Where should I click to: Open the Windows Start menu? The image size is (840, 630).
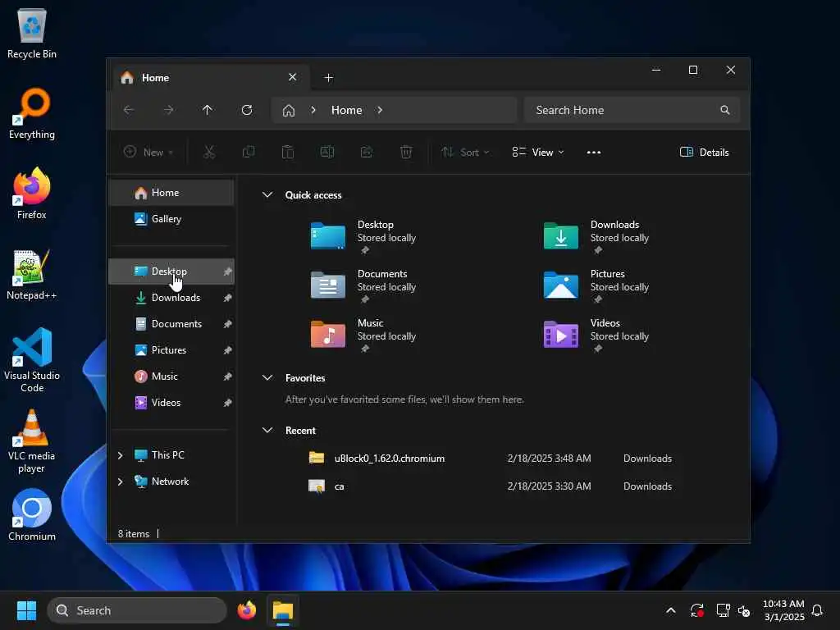26,610
